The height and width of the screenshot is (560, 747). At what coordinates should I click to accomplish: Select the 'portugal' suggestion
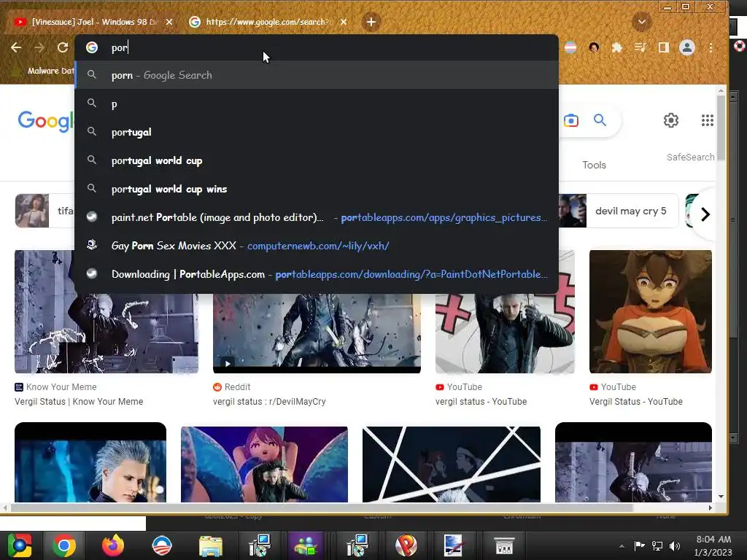tap(317, 132)
